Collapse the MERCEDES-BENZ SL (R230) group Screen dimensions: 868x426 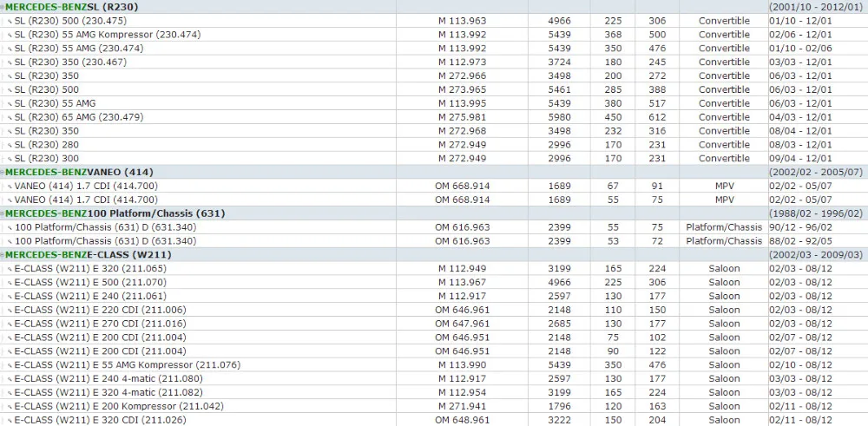(x=3, y=7)
